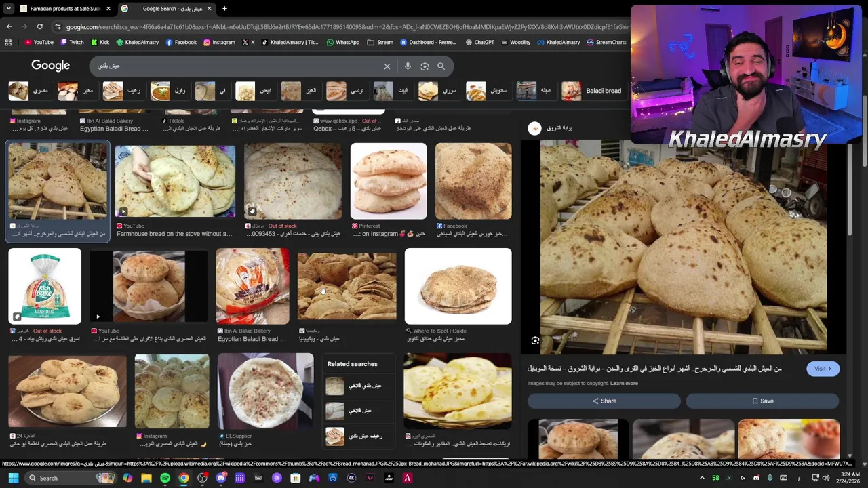
Task: Open Where To Spot | Guide image
Action: [x=458, y=286]
